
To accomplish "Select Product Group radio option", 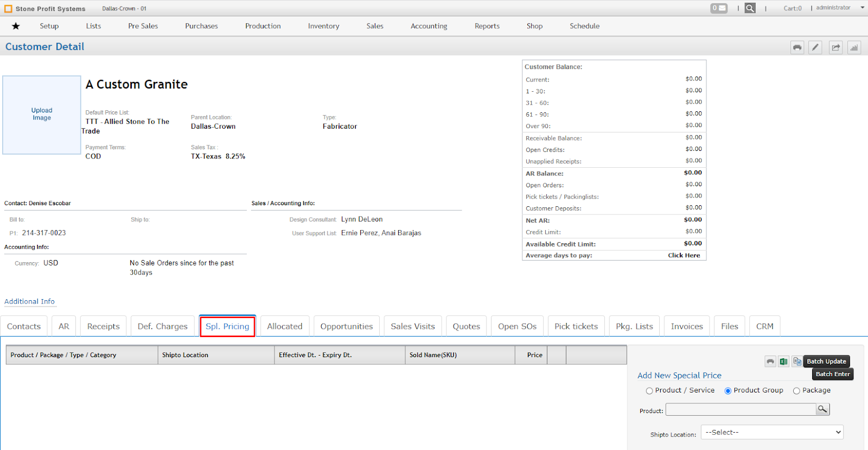I will (x=728, y=391).
